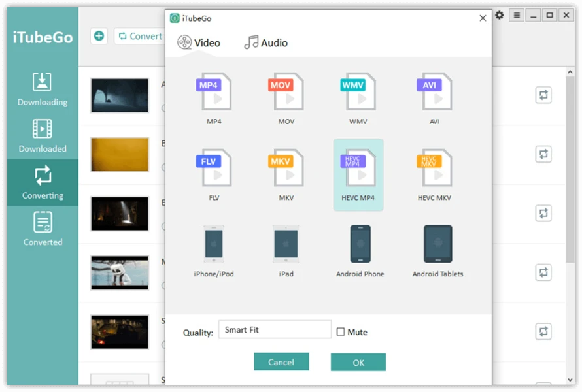
Task: Choose the iPhone/iPod device preset
Action: pos(214,246)
